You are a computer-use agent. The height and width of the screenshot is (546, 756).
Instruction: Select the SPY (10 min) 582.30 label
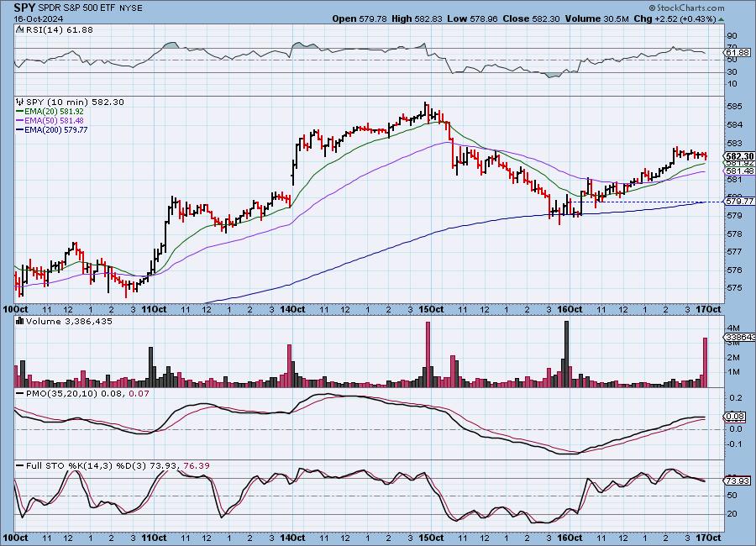[x=75, y=102]
